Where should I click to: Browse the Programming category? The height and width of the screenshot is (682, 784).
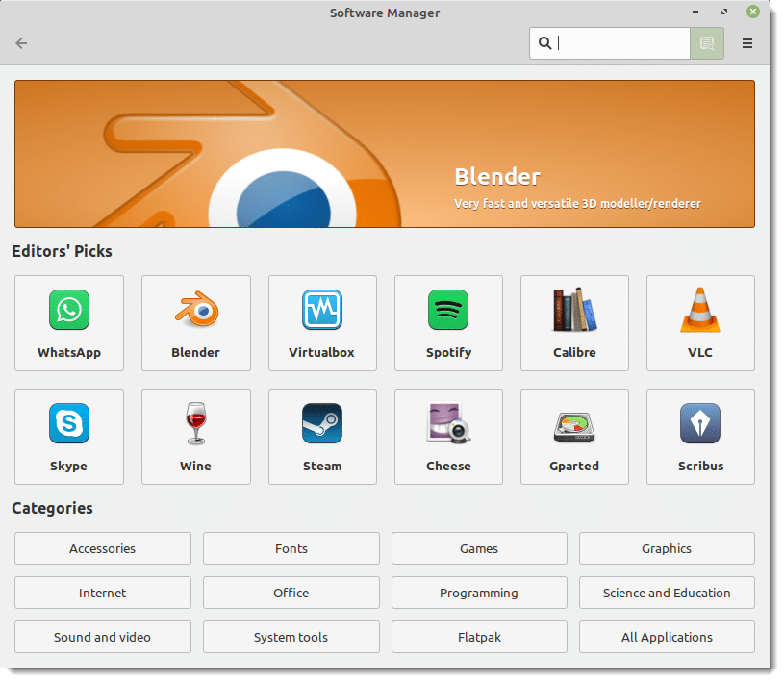click(480, 594)
